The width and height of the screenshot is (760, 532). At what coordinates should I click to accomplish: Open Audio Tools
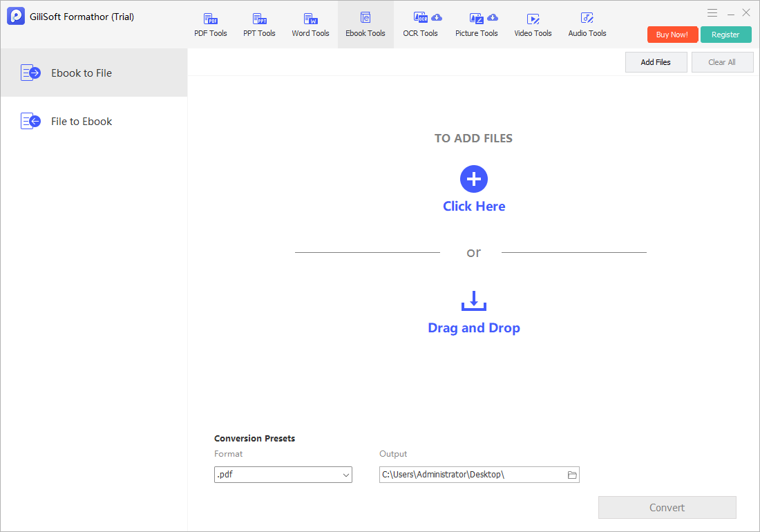[587, 25]
